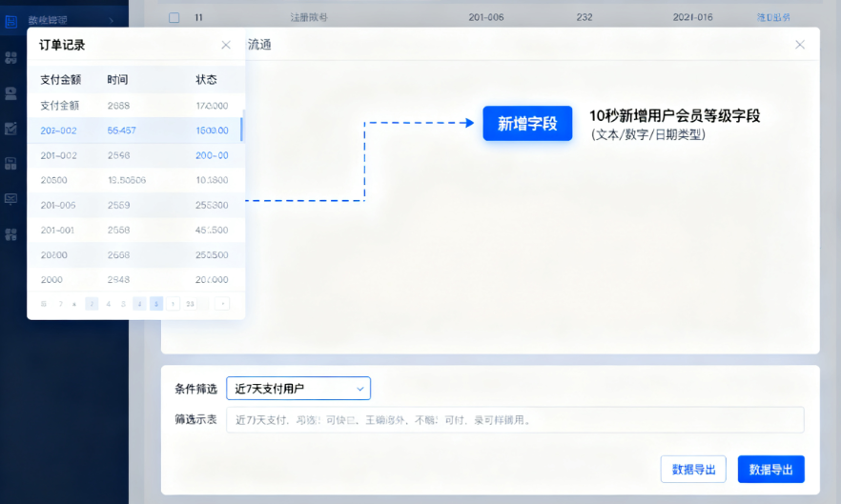841x504 pixels.
Task: Click the 250500 status cell
Action: 212,254
